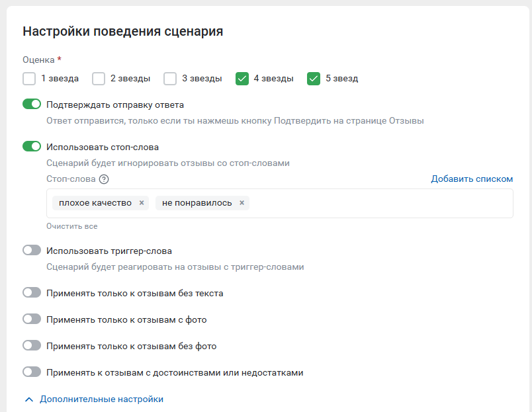Click the Дополнительные настройки label
This screenshot has width=532, height=412.
[x=101, y=399]
